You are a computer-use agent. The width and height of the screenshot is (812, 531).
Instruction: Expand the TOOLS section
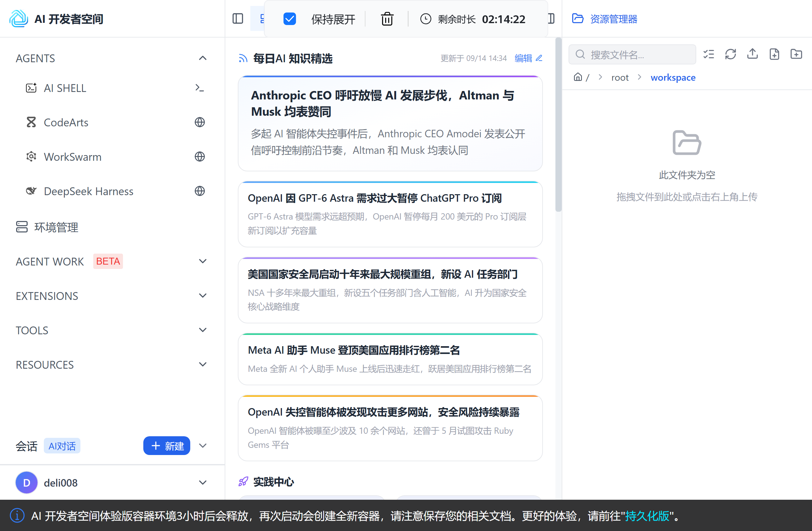point(202,330)
